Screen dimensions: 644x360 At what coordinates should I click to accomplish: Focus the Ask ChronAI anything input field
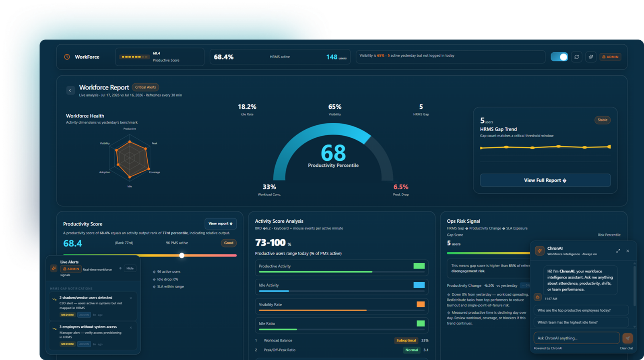click(576, 338)
